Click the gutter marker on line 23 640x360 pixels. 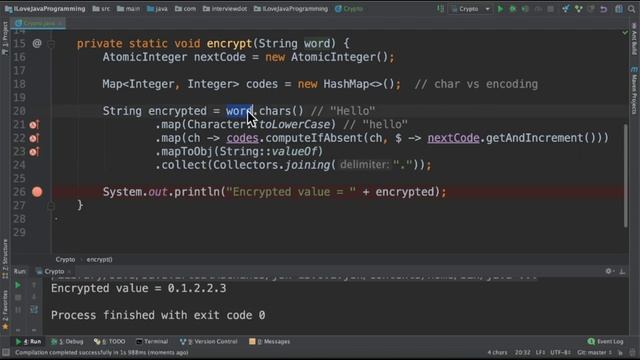(34, 152)
